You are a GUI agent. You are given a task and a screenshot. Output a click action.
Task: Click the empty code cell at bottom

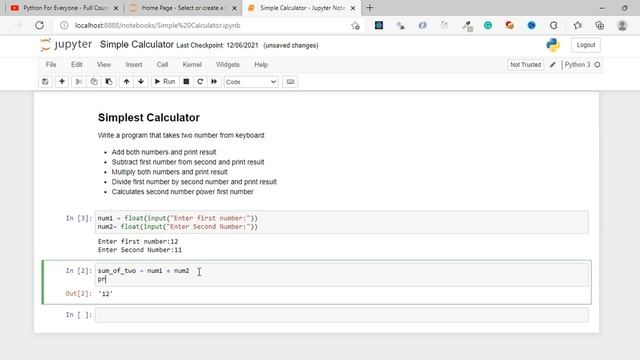[342, 315]
